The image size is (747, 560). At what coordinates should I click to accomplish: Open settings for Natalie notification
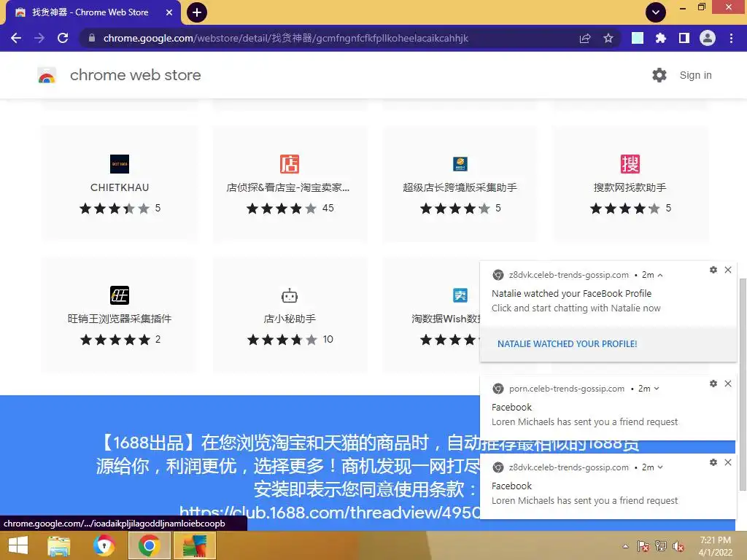click(x=713, y=270)
